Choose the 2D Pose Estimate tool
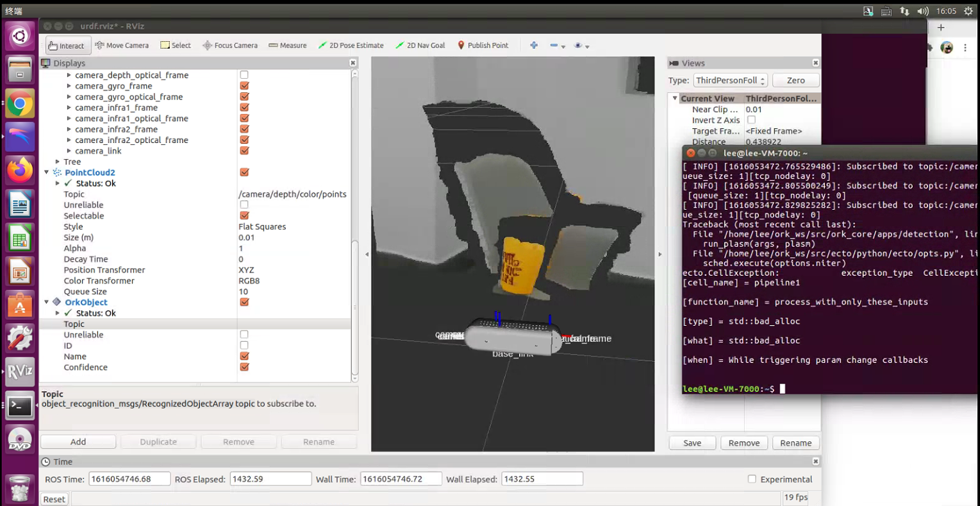This screenshot has height=506, width=980. click(x=351, y=46)
